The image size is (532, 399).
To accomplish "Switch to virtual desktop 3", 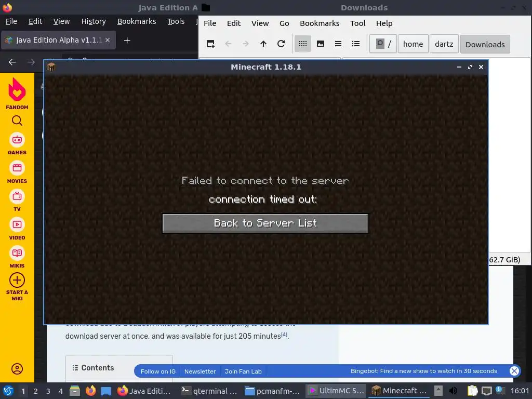I will 48,391.
